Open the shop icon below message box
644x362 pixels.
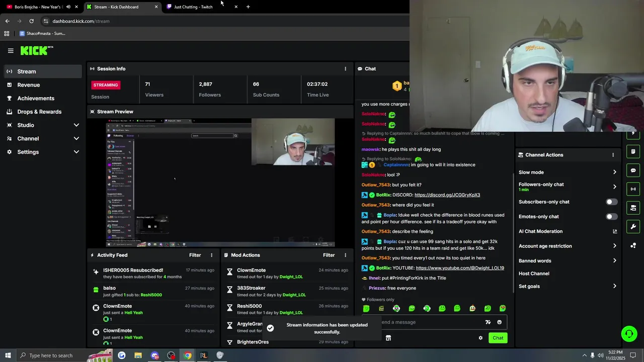pyautogui.click(x=388, y=338)
